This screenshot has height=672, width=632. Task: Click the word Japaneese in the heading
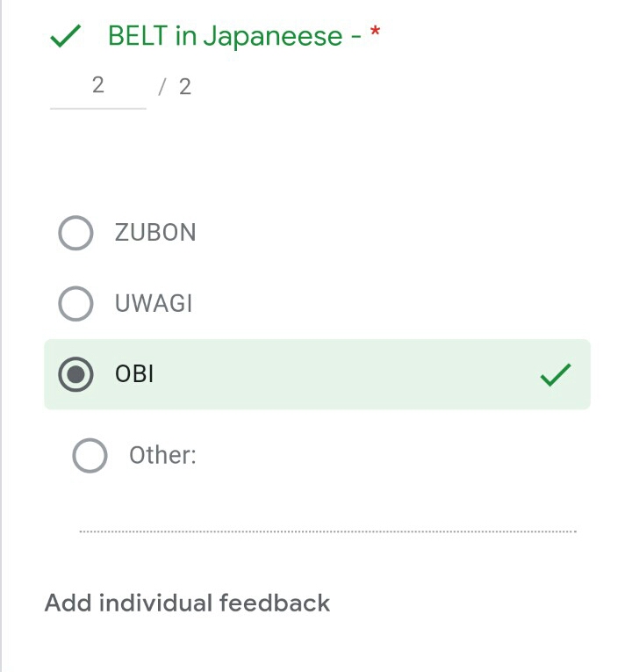[272, 37]
